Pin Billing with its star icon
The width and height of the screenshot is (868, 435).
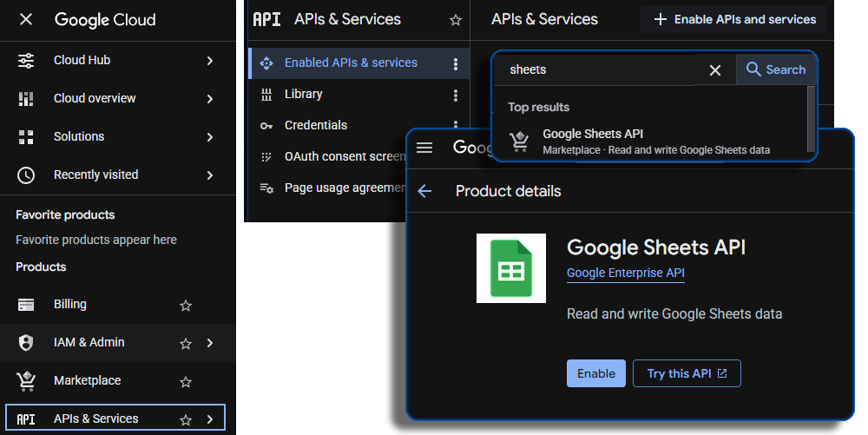pyautogui.click(x=185, y=305)
